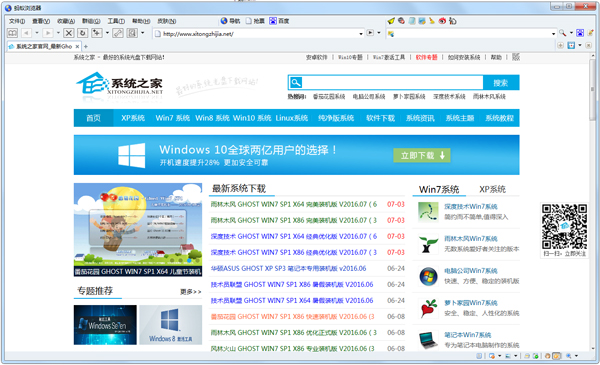This screenshot has width=600, height=365.
Task: Click the toolbar search input box
Action: click(473, 34)
